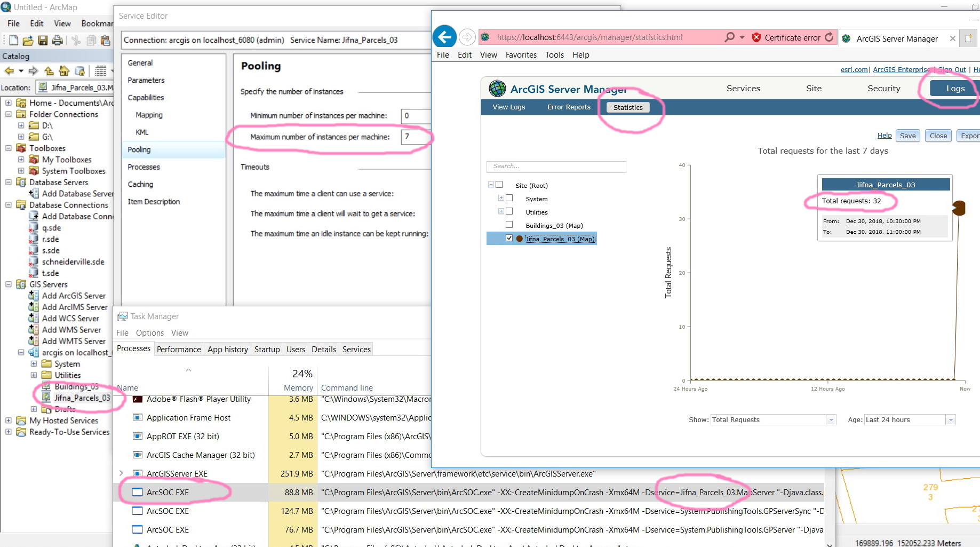Click the Statistics button in Logs bar
The height and width of the screenshot is (547, 980).
[628, 107]
